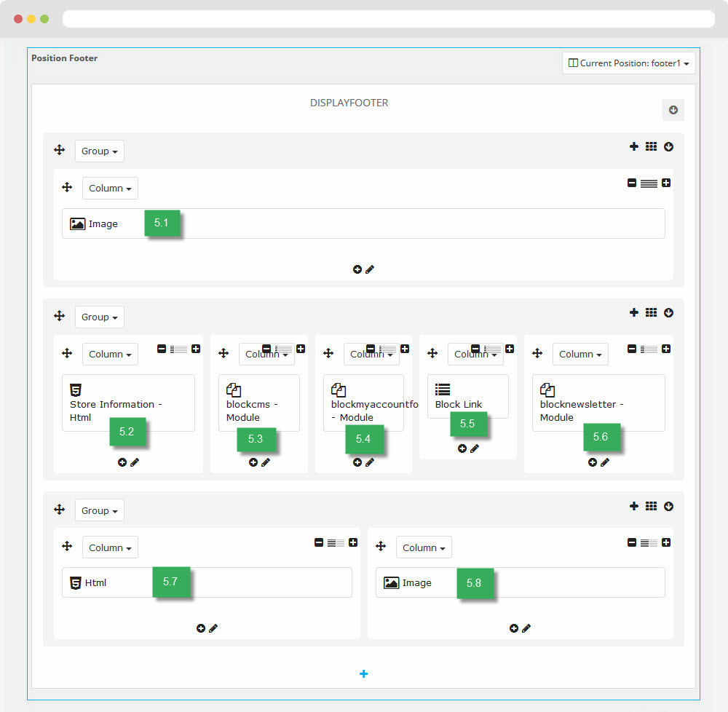The width and height of the screenshot is (728, 712).
Task: Select blocknewsletter - Module widget
Action: pyautogui.click(x=598, y=403)
